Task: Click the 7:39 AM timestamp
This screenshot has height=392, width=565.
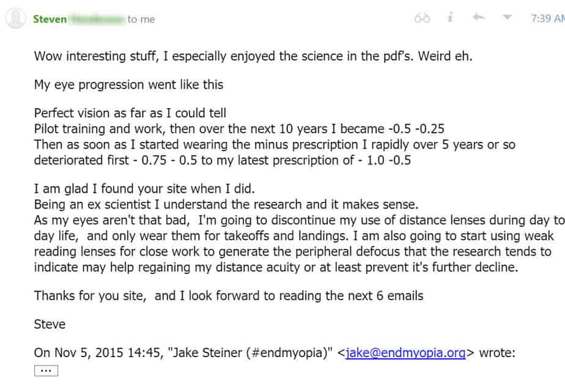Action: (x=548, y=19)
